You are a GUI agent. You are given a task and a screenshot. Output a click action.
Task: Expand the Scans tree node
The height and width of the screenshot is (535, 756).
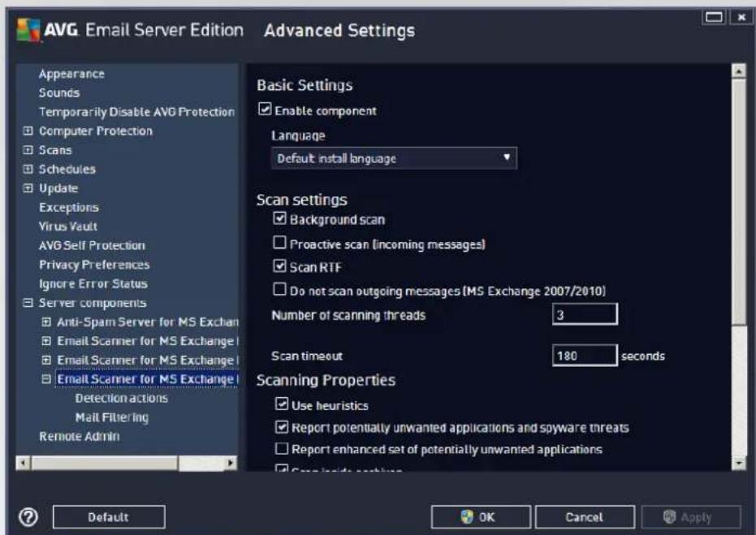coord(28,150)
